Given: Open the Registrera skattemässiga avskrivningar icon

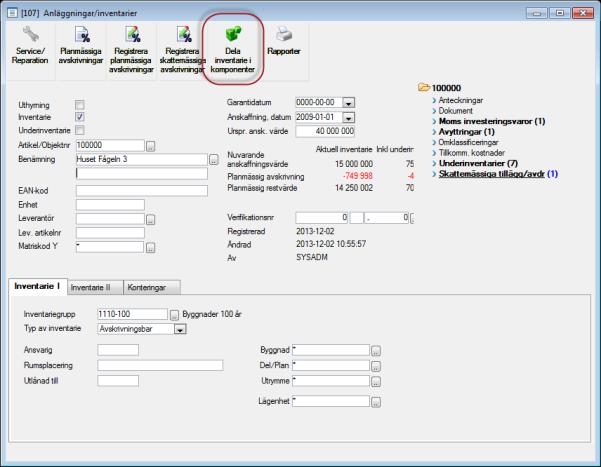Looking at the screenshot, I should tap(184, 35).
